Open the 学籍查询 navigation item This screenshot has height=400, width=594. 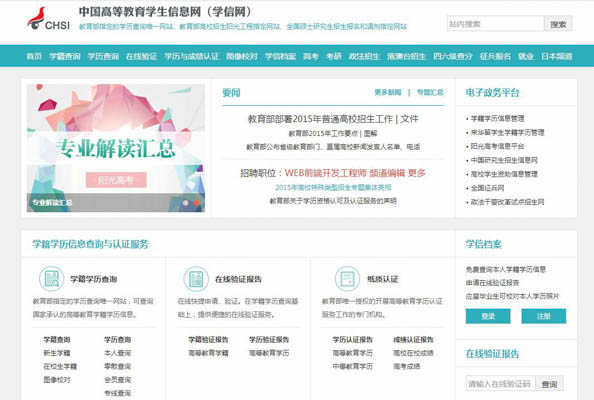pyautogui.click(x=65, y=56)
